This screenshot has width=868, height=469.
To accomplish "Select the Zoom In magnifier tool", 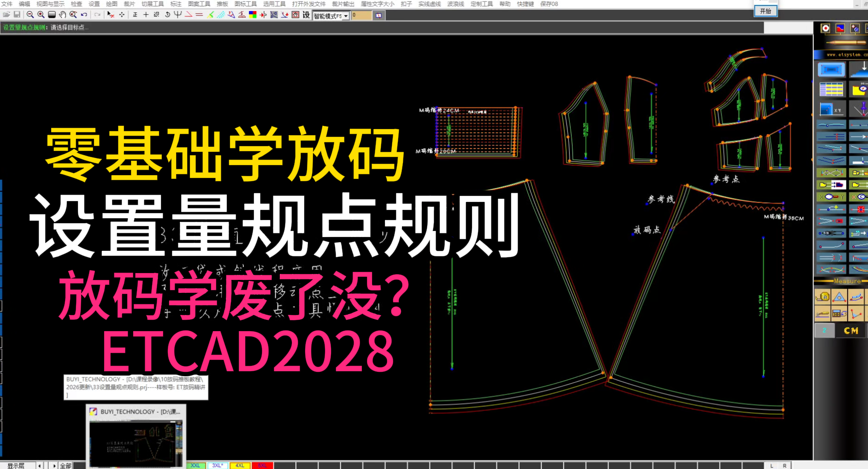I will coord(41,15).
